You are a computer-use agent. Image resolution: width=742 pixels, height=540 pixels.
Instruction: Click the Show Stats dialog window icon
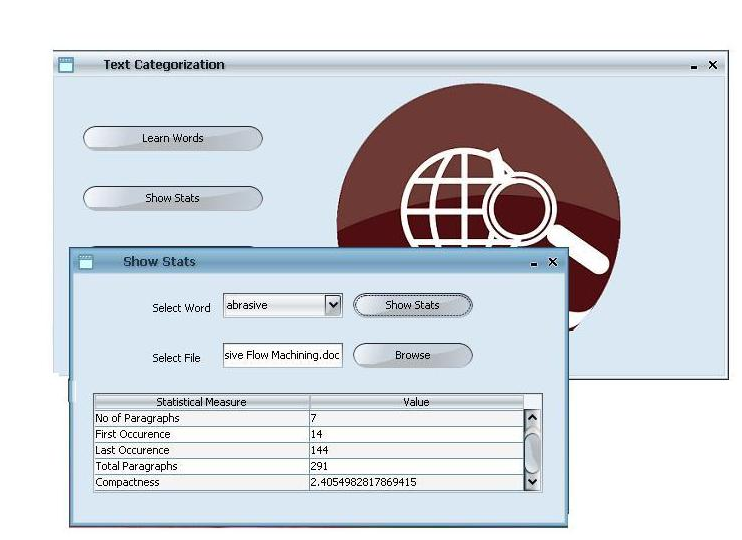[x=86, y=262]
